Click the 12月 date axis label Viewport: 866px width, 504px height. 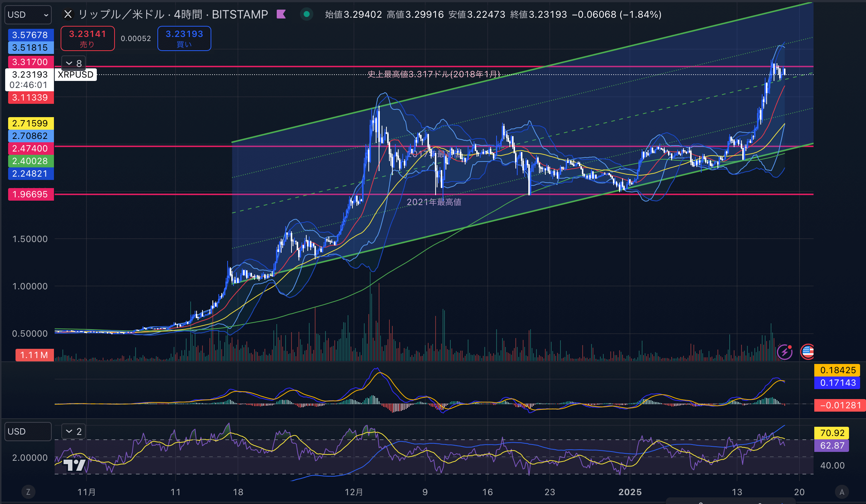(x=354, y=492)
